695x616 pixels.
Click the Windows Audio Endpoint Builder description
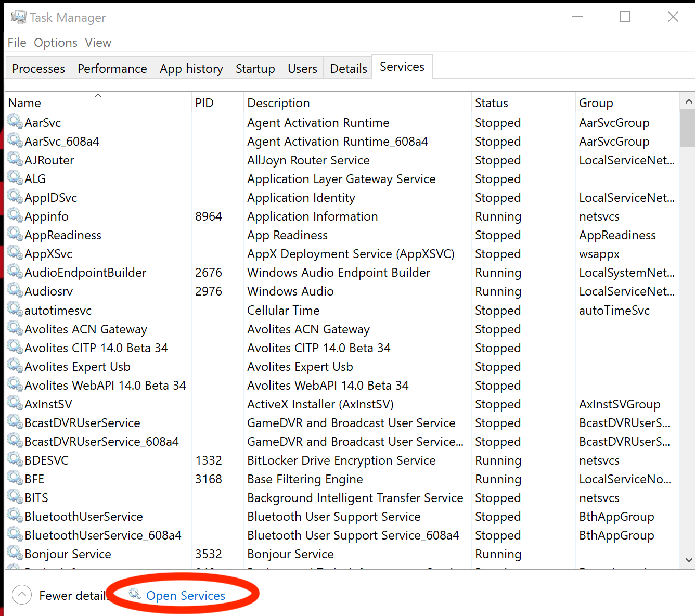(x=339, y=272)
